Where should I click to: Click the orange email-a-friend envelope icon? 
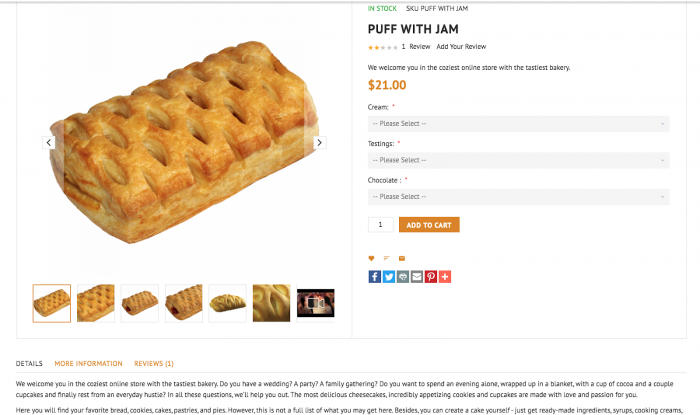(402, 258)
